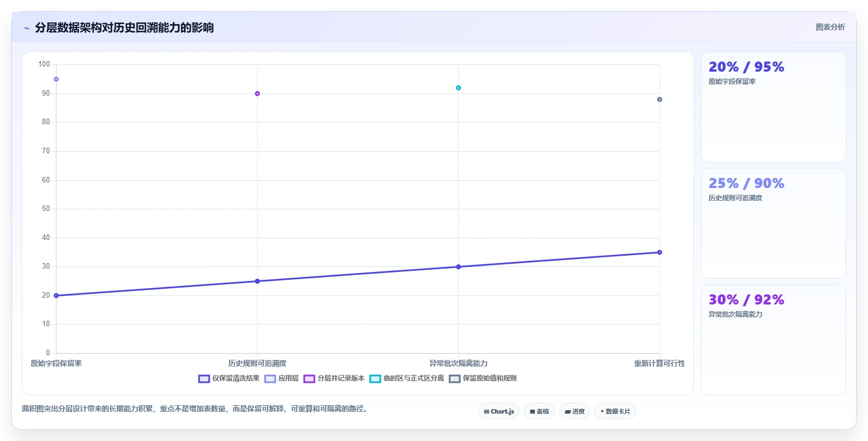Click the 历史规则可追溯度 stat card label
The height and width of the screenshot is (441, 868).
pyautogui.click(x=735, y=198)
